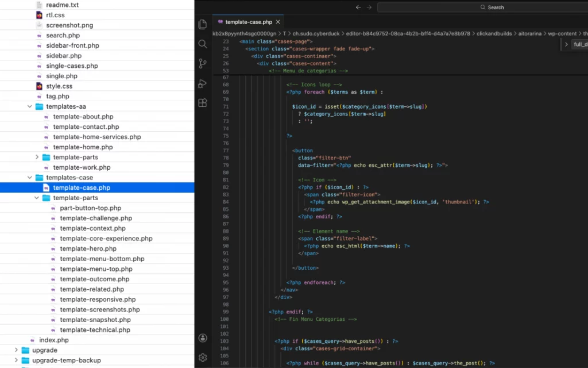Viewport: 588px width, 368px height.
Task: Expand the template-parts folder under templates-aa
Action: click(36, 157)
